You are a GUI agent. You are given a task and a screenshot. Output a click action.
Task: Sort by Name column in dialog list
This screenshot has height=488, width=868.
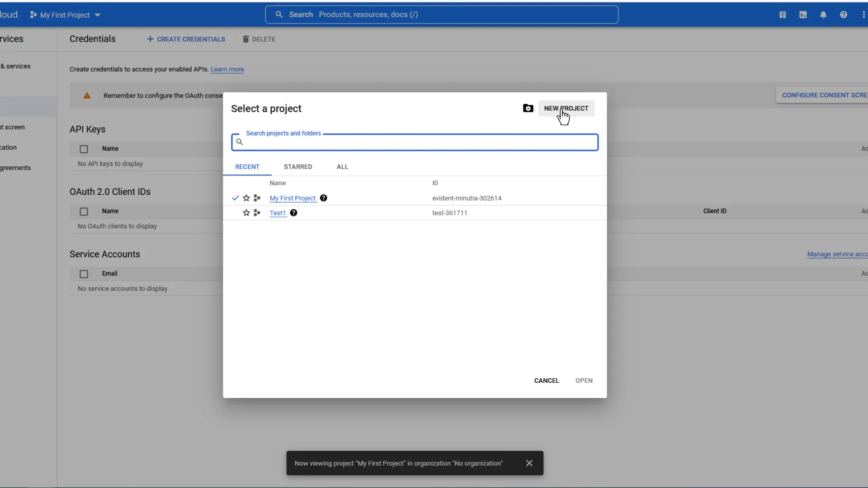(x=278, y=183)
